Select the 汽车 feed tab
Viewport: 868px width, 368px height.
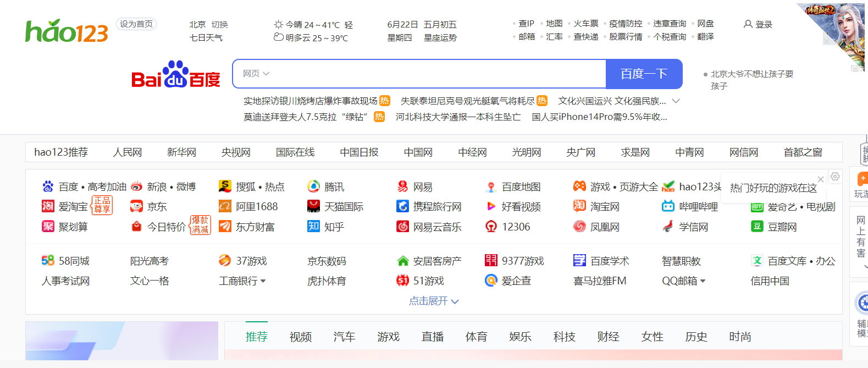point(344,337)
